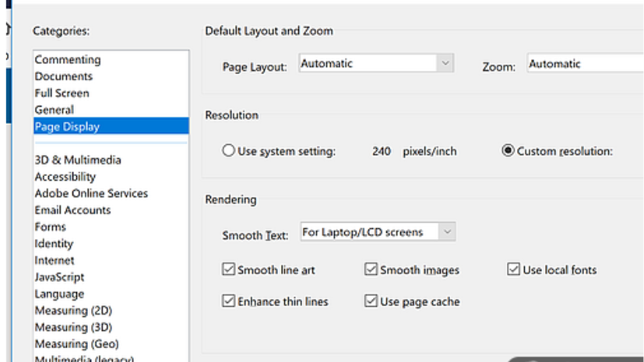
Task: Disable the Use page cache checkbox
Action: pos(371,301)
